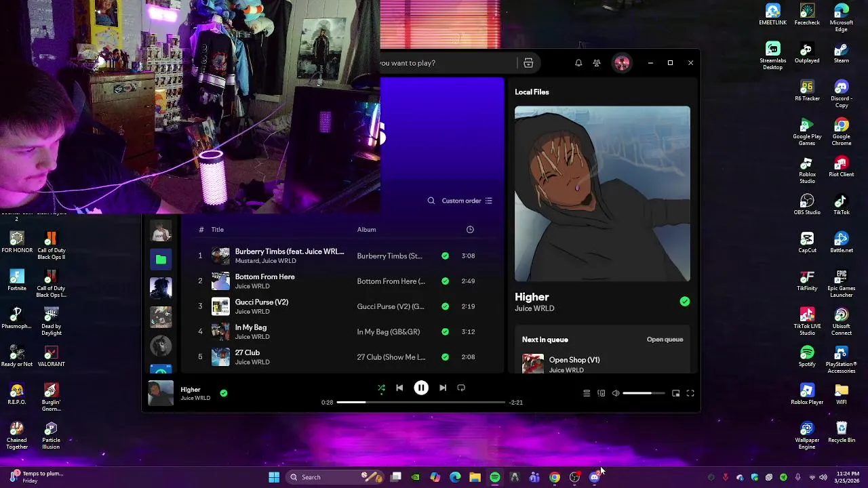Mute Spotify volume speaker icon
This screenshot has width=868, height=488.
(616, 393)
